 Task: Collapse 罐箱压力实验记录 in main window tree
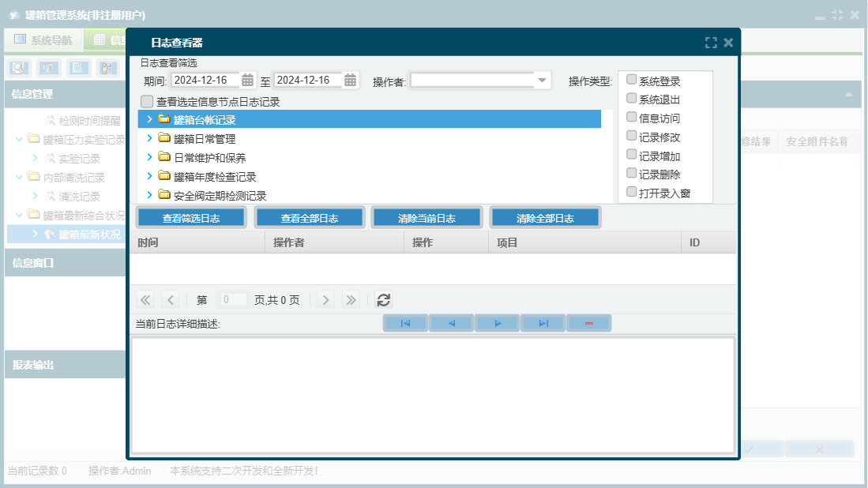coord(20,140)
